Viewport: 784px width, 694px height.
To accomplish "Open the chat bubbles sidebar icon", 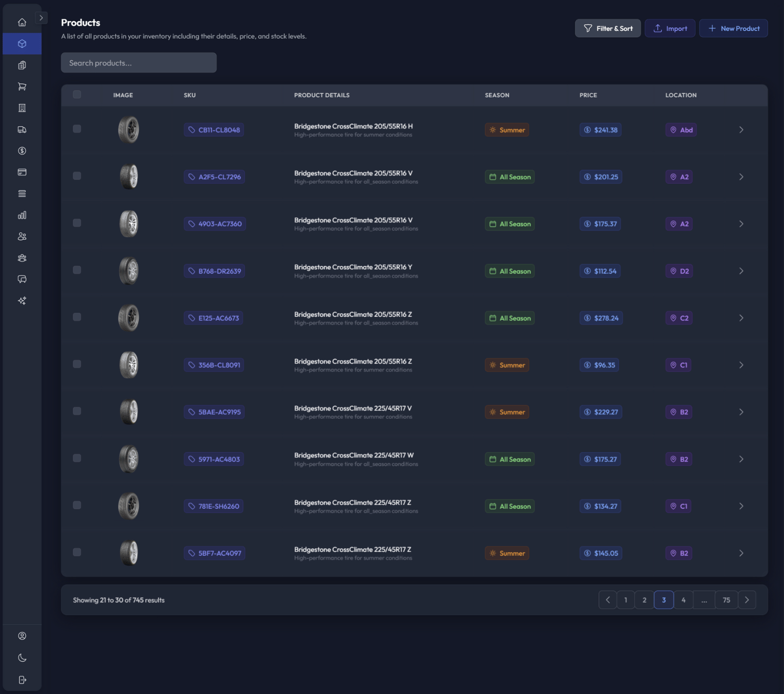I will [22, 279].
